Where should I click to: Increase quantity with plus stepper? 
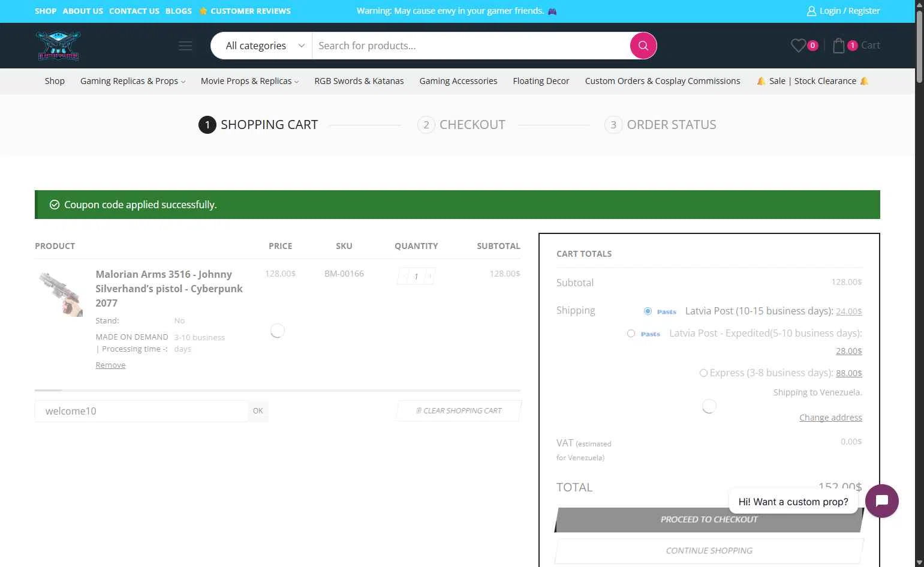[x=429, y=276]
